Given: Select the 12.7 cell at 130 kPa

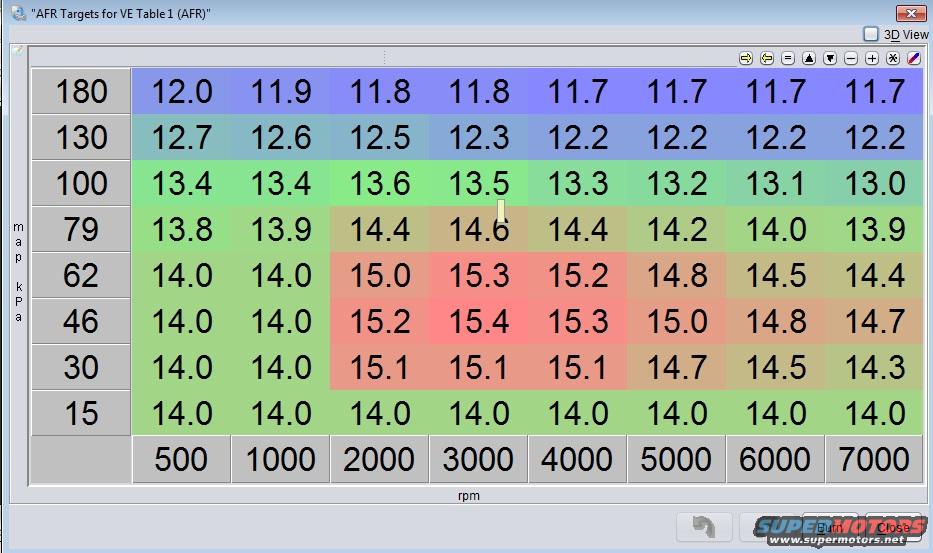Looking at the screenshot, I should coord(181,138).
